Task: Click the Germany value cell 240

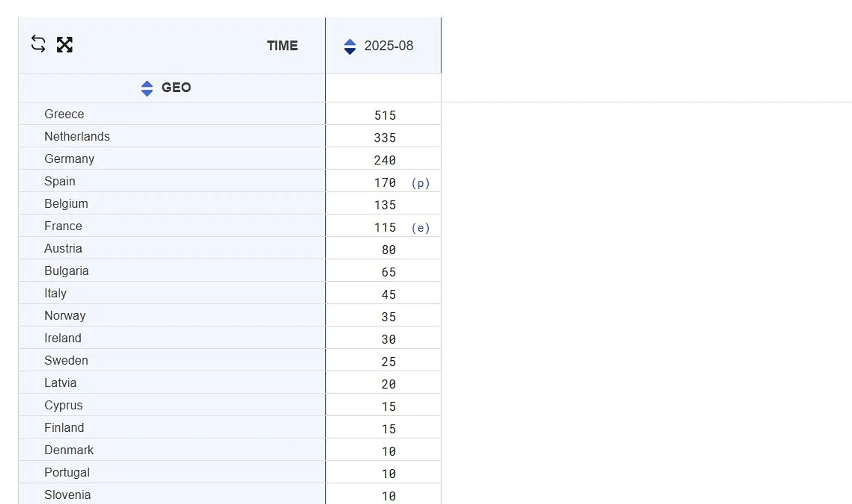Action: [384, 160]
